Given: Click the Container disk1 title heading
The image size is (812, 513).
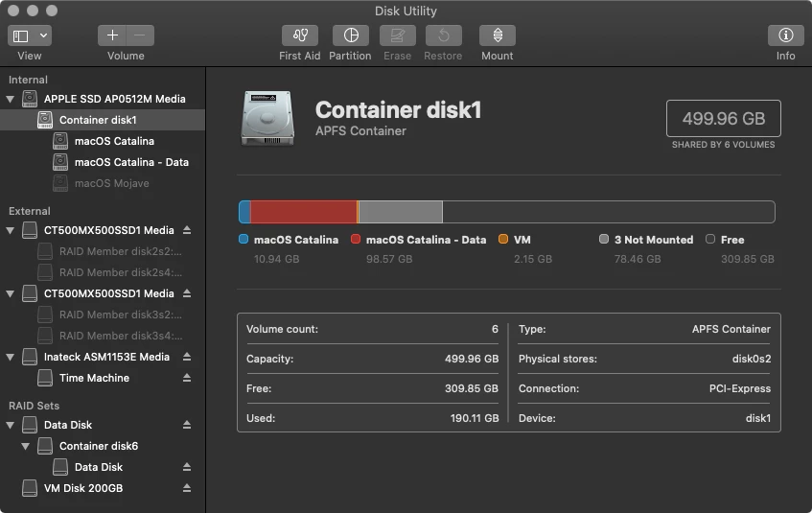Looking at the screenshot, I should (x=398, y=110).
